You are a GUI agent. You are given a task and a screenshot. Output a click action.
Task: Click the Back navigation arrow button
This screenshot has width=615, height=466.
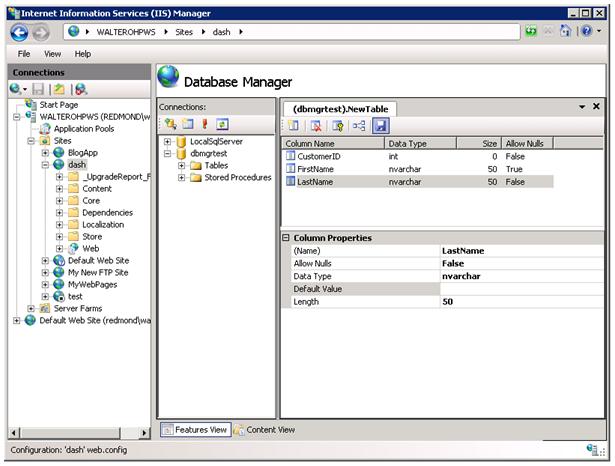[19, 31]
